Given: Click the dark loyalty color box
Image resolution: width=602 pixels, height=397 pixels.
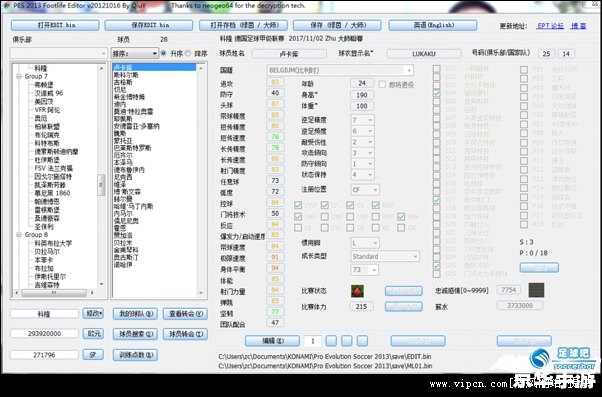Looking at the screenshot, I should pyautogui.click(x=536, y=290).
